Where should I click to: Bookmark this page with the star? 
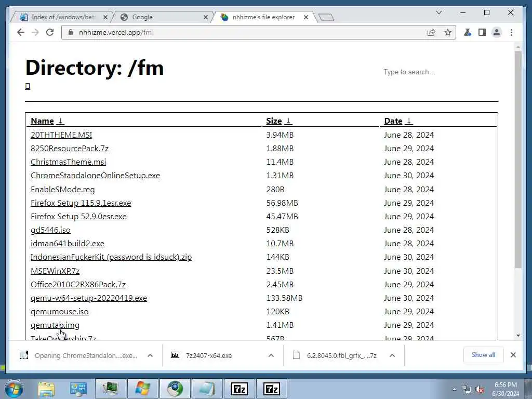pyautogui.click(x=448, y=32)
